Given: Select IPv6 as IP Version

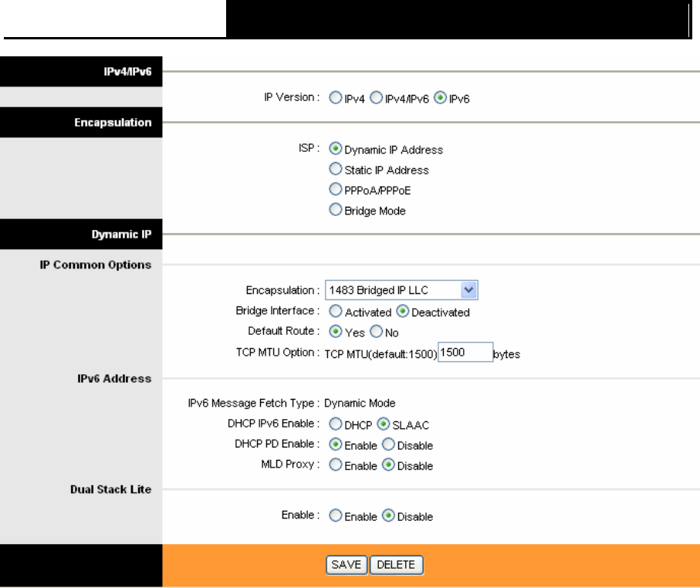Looking at the screenshot, I should pos(440,97).
